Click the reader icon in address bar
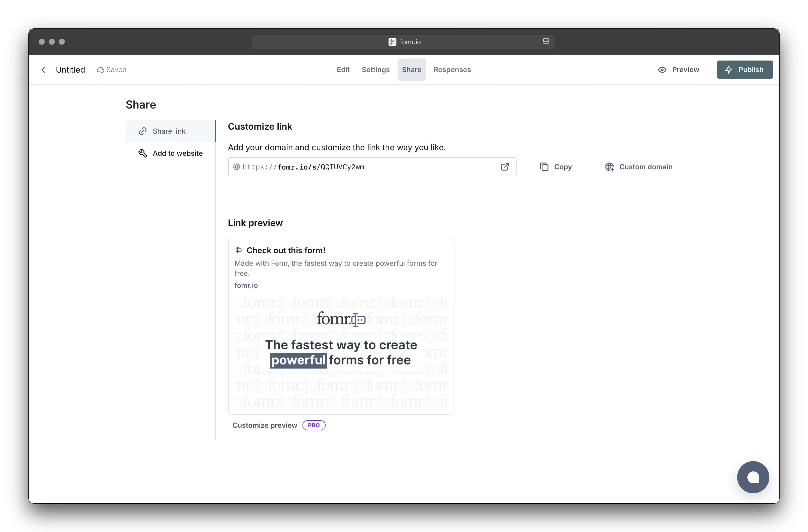This screenshot has height=532, width=808. (545, 42)
